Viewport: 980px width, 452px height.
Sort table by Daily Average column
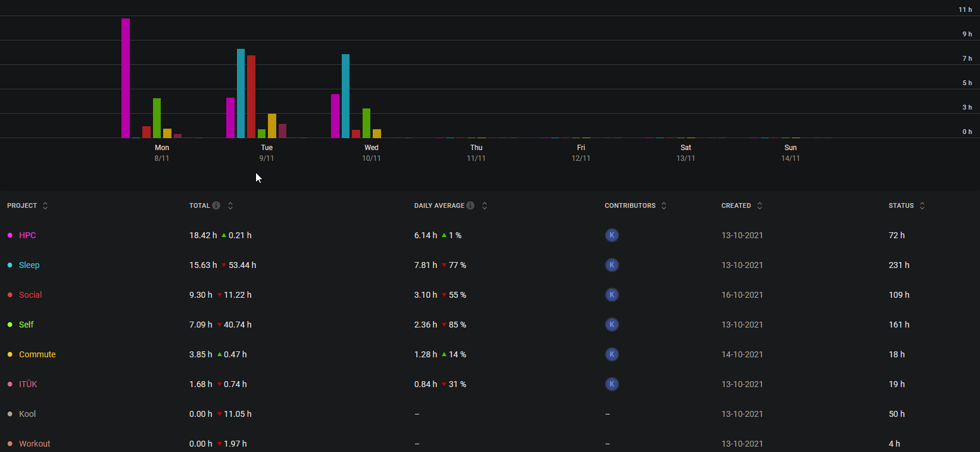point(485,205)
